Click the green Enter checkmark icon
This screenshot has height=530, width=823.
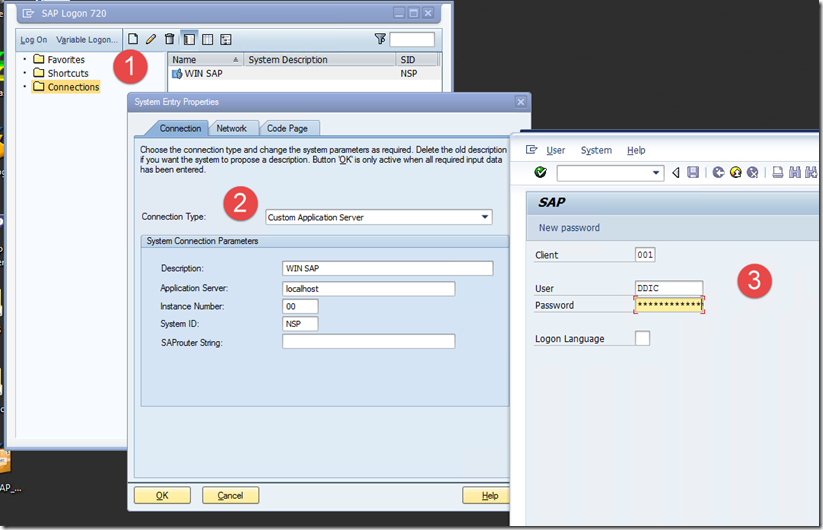pyautogui.click(x=541, y=173)
